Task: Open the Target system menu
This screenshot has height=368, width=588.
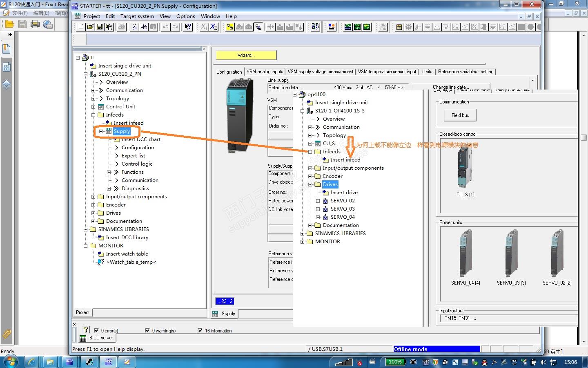Action: point(137,16)
